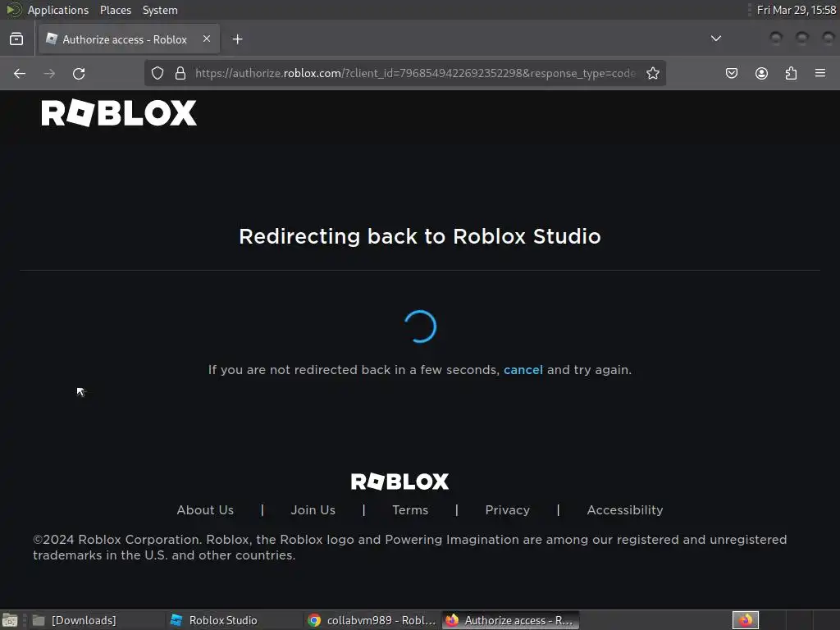Click the Roblox logo at page top

pyautogui.click(x=119, y=113)
